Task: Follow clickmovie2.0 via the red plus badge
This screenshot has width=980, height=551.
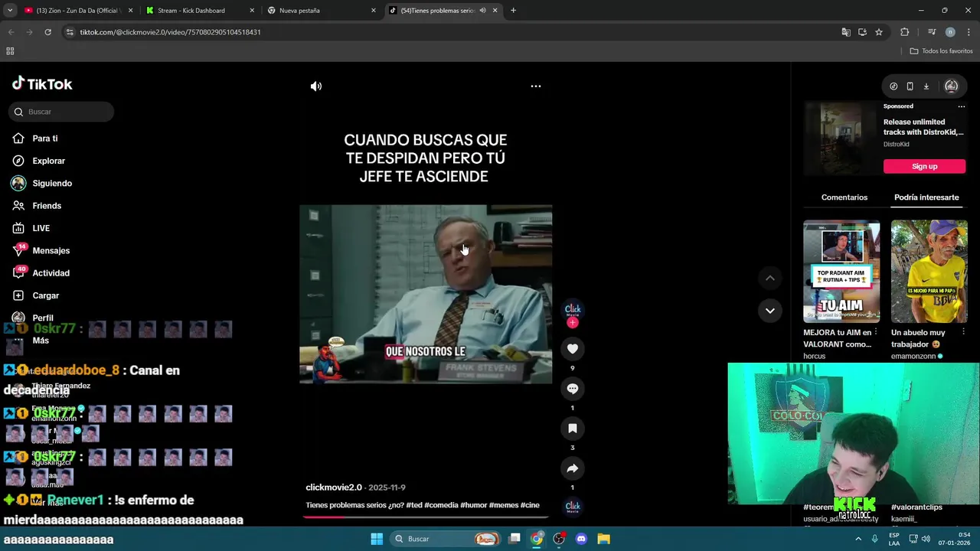Action: click(x=572, y=323)
